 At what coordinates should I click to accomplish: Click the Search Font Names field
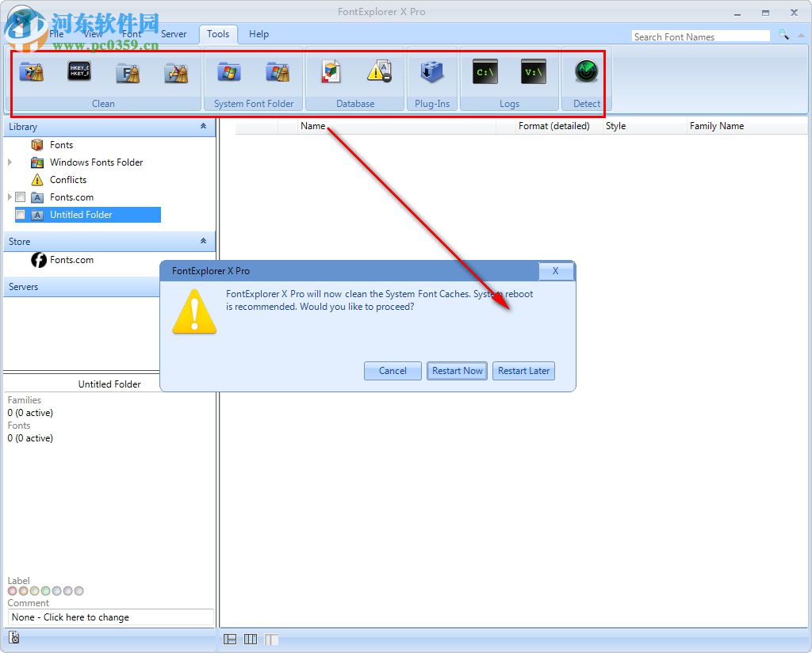(701, 36)
